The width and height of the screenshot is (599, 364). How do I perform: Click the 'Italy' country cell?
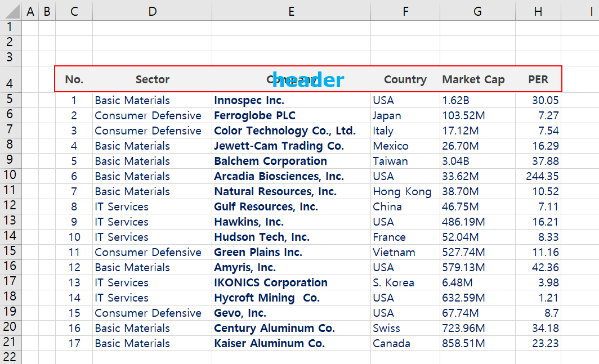(405, 131)
